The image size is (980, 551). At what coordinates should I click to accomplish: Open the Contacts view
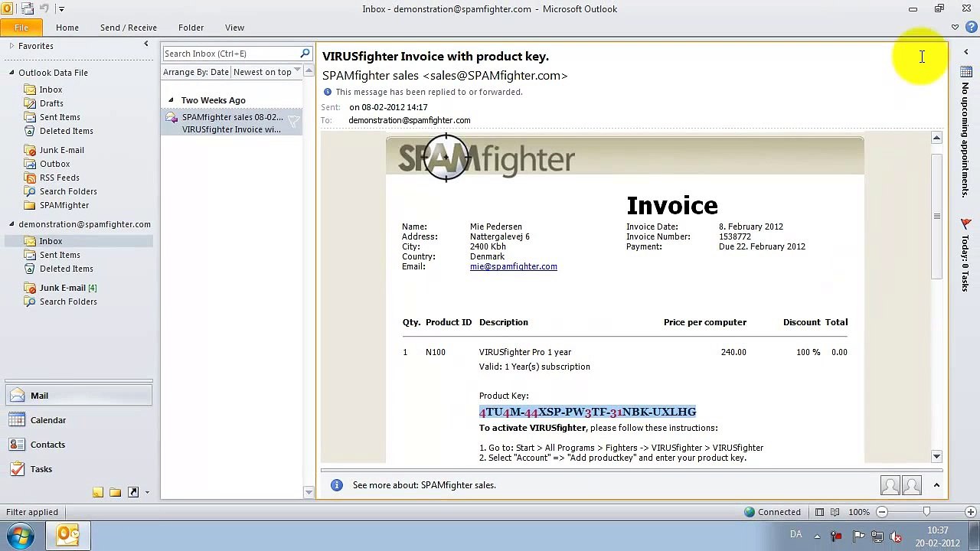79,445
